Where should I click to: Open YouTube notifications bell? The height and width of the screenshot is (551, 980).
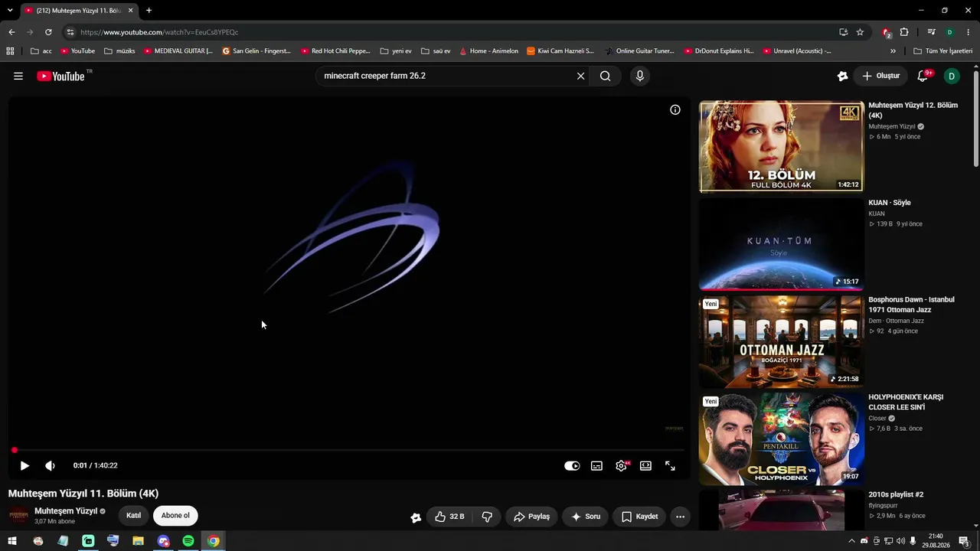(x=923, y=76)
